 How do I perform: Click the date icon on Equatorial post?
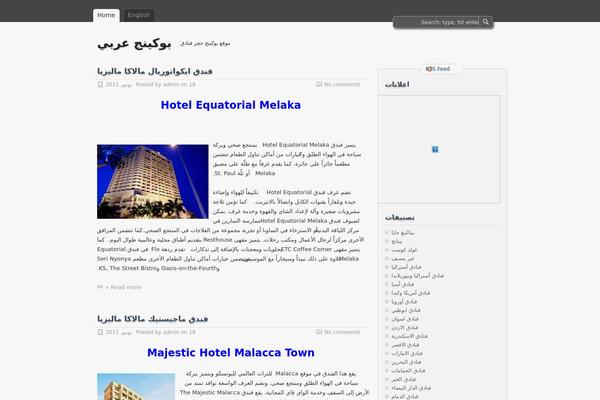(100, 84)
